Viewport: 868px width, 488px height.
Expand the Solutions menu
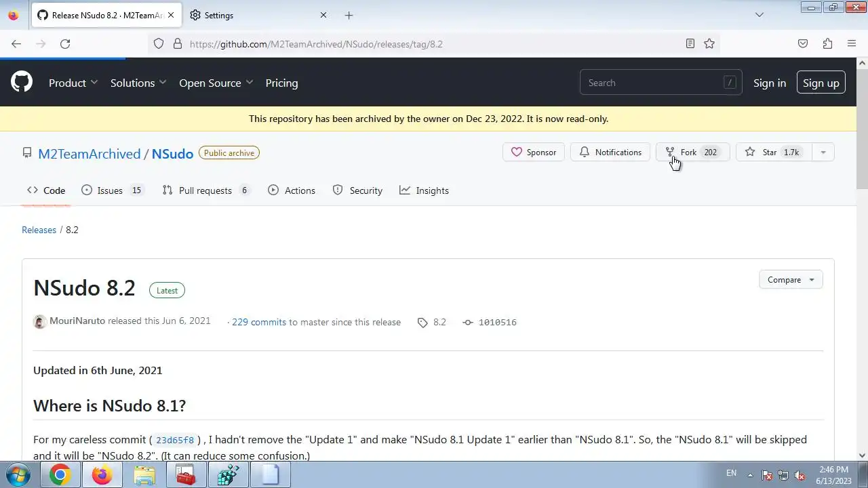(x=138, y=83)
